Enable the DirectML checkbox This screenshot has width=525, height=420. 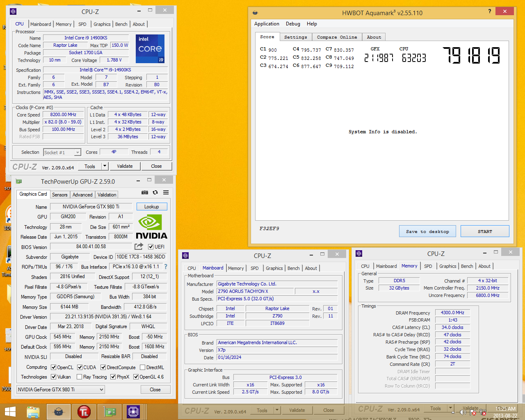point(142,367)
